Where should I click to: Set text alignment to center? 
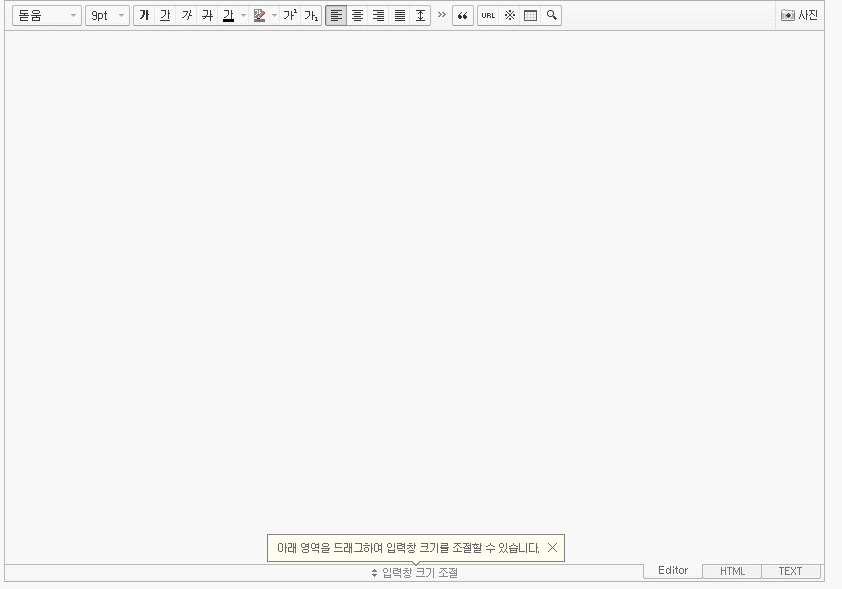(358, 15)
